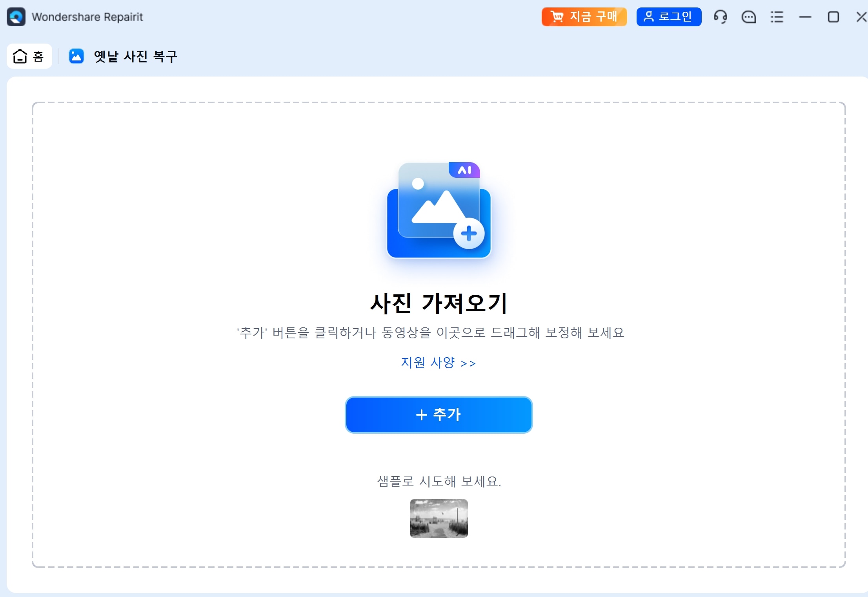Open the menu list icon in title bar
Image resolution: width=868 pixels, height=597 pixels.
pyautogui.click(x=777, y=17)
